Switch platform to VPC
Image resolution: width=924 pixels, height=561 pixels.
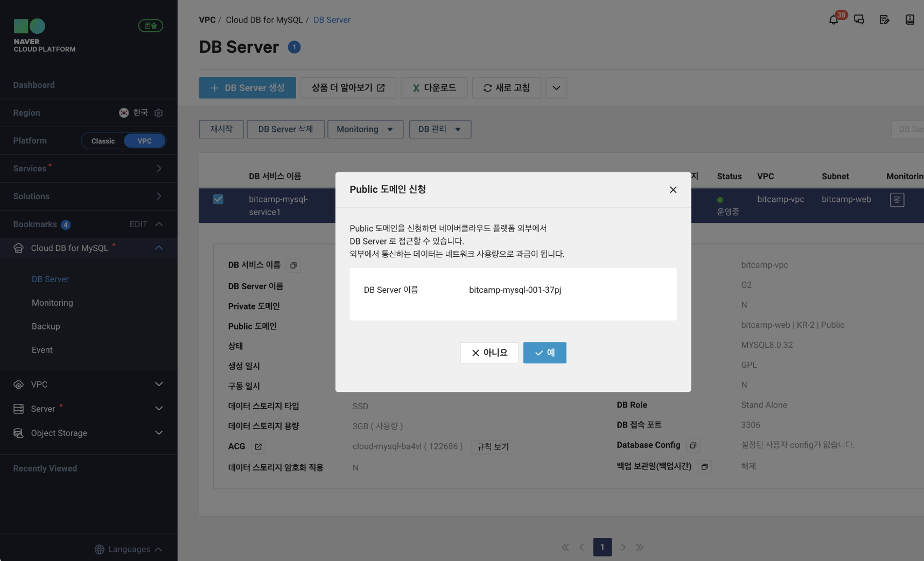point(144,141)
